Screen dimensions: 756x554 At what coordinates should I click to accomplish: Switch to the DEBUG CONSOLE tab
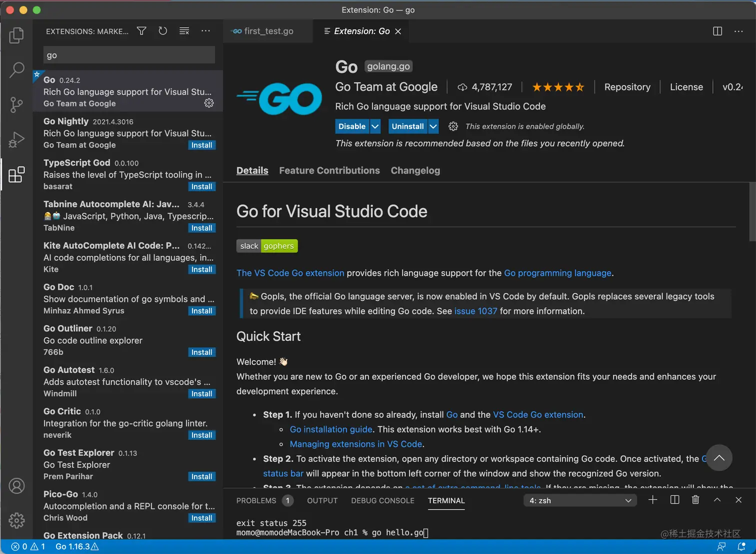point(383,500)
